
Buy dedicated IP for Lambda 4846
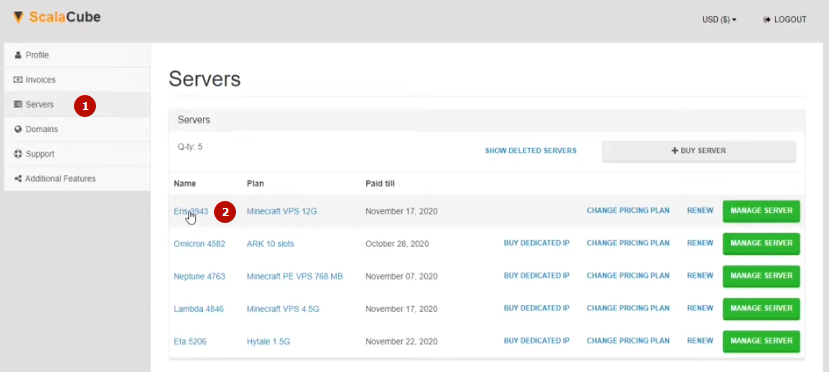(537, 308)
